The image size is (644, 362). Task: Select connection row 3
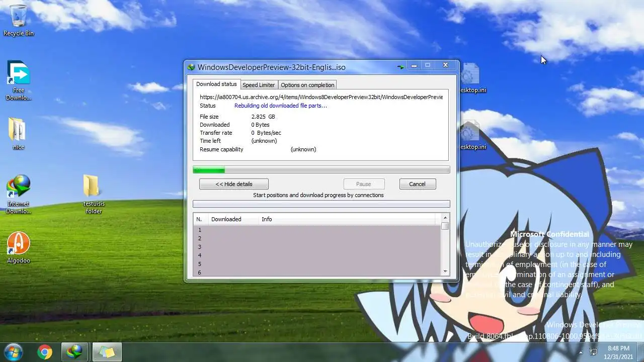pos(317,247)
